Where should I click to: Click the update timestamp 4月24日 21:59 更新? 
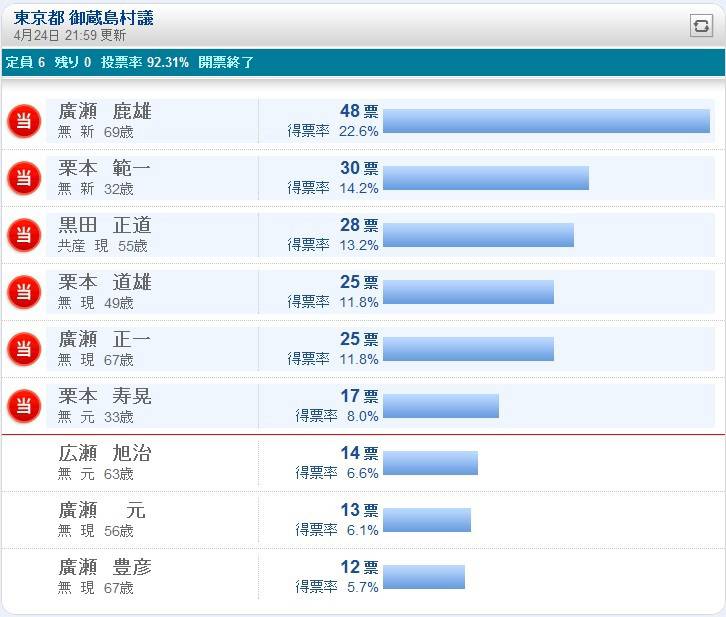[x=70, y=35]
